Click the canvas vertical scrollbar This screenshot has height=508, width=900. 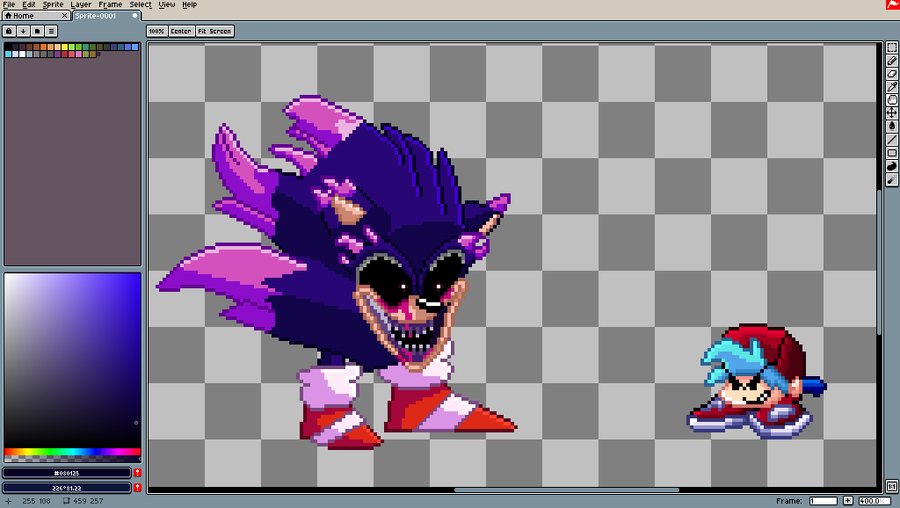tap(879, 261)
